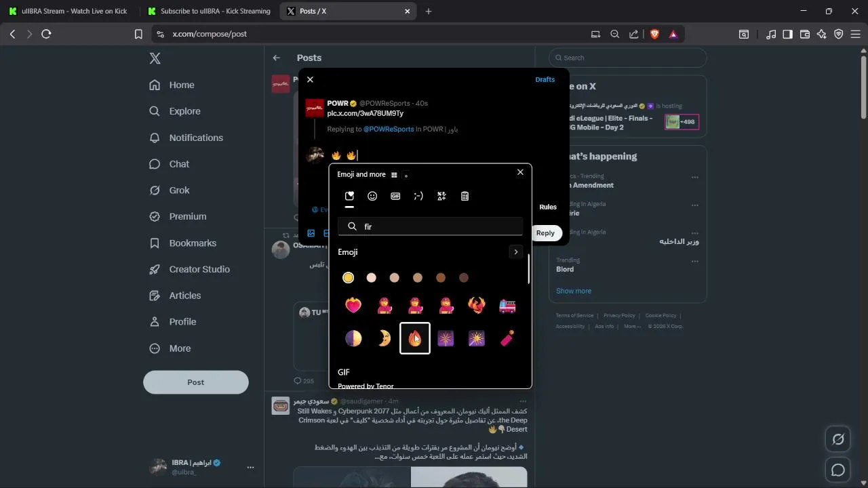Open Cookie Policy link

tap(660, 315)
